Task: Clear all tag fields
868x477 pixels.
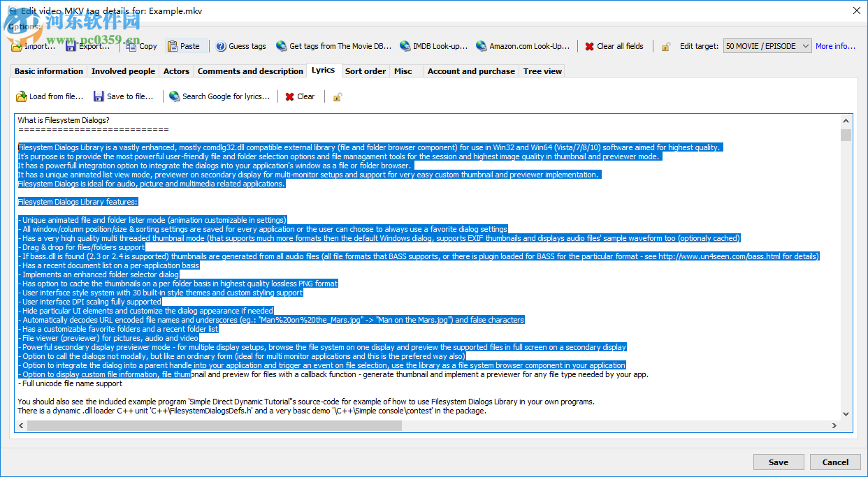Action: pyautogui.click(x=615, y=45)
